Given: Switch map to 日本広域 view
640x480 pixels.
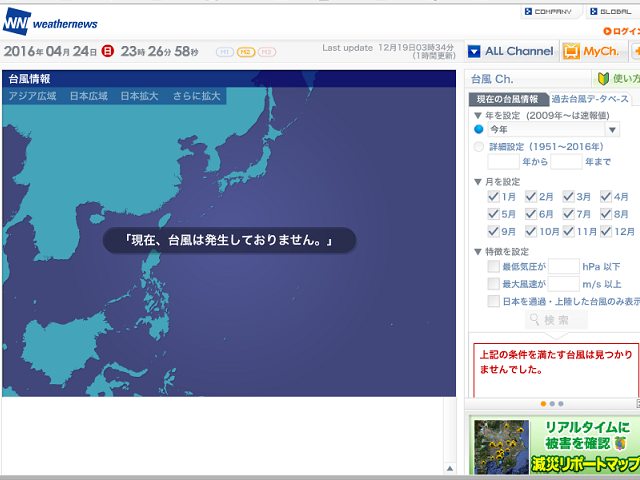Looking at the screenshot, I should click(89, 96).
